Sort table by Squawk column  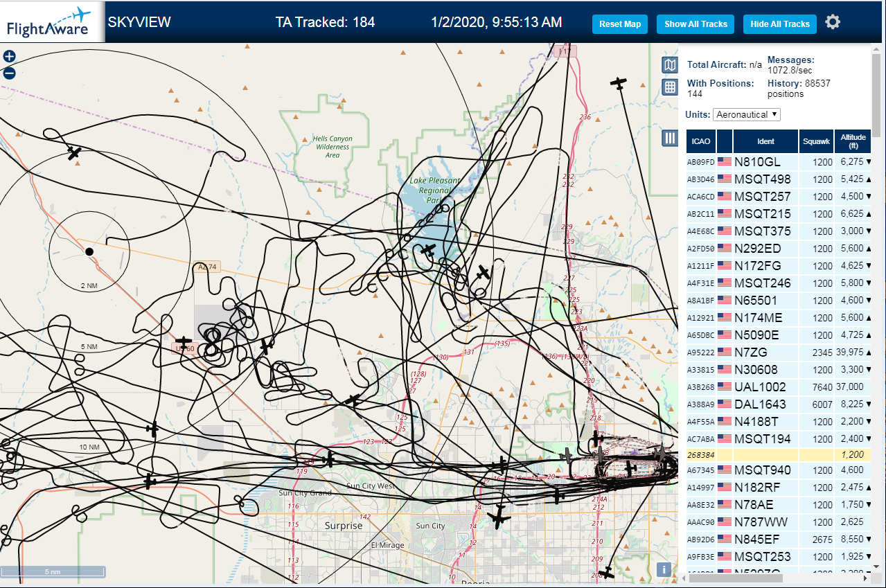tap(816, 141)
